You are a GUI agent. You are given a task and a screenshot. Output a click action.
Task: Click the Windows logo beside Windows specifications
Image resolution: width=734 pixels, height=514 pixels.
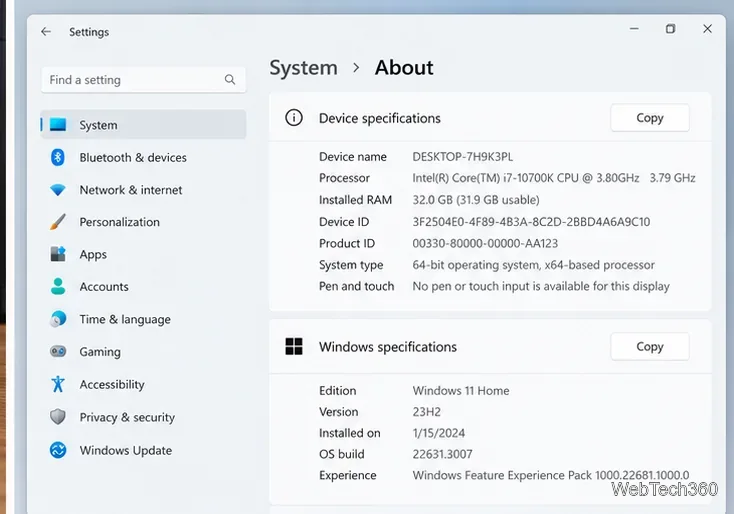tap(294, 346)
